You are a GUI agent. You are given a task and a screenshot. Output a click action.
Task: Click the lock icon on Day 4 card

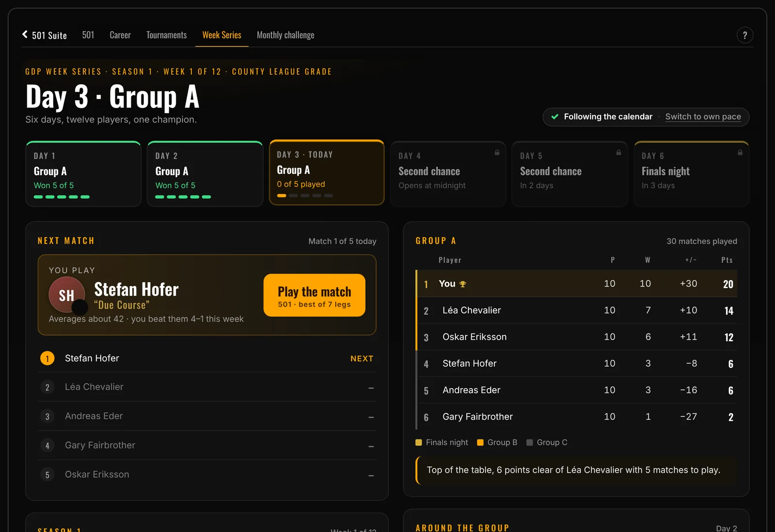coord(497,152)
